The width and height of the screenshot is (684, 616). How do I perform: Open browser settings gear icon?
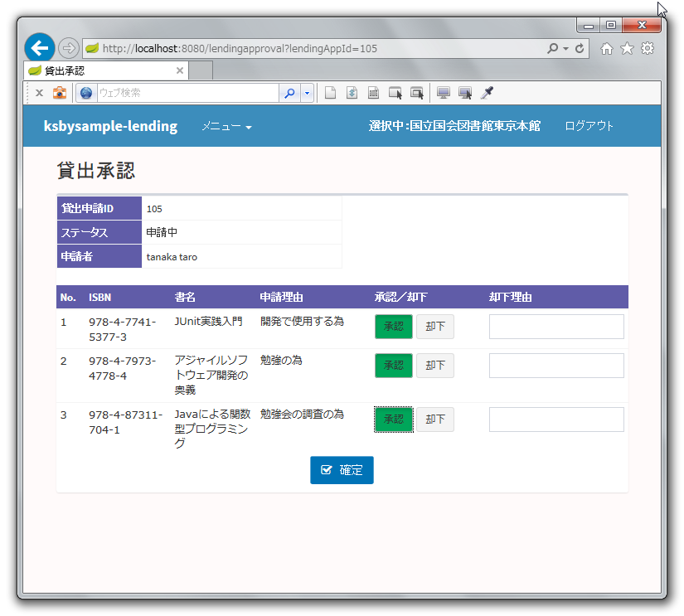(648, 48)
